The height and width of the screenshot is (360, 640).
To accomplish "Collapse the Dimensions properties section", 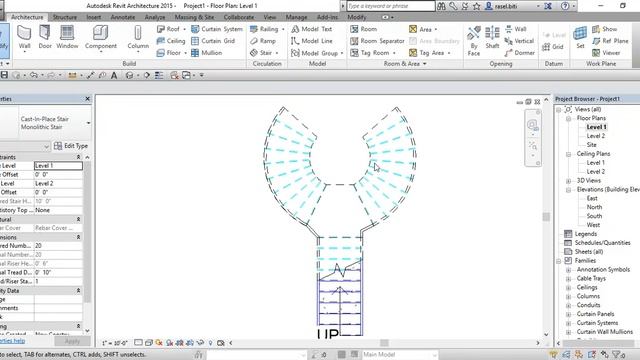I will (x=78, y=237).
